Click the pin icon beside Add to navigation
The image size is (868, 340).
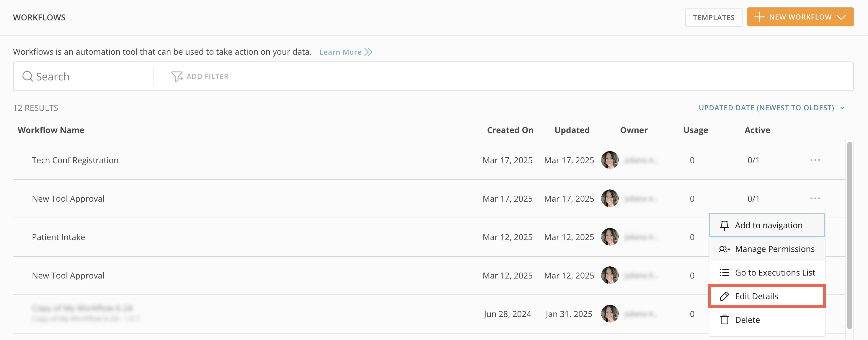pyautogui.click(x=724, y=225)
